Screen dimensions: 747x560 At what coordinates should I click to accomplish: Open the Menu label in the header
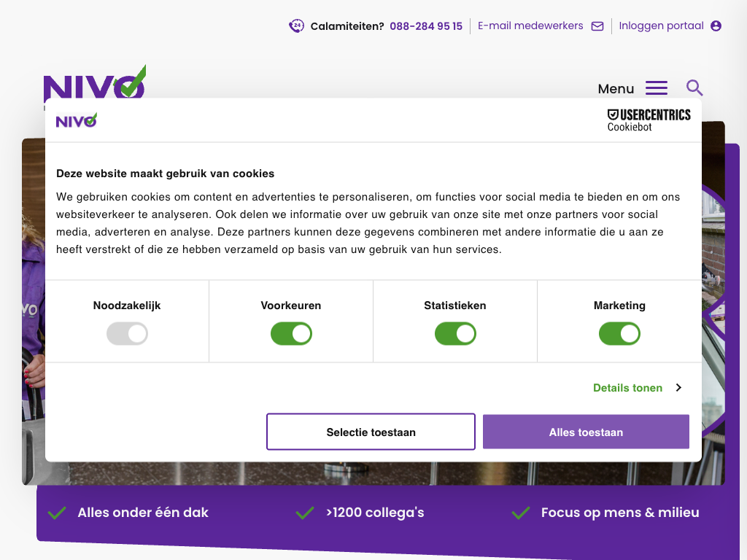(616, 89)
